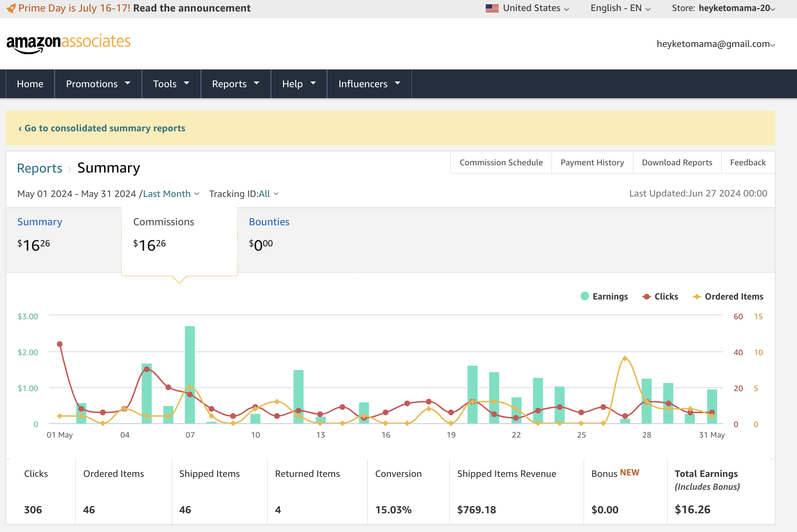The image size is (797, 532).
Task: Select the Commissions tab
Action: [x=179, y=241]
